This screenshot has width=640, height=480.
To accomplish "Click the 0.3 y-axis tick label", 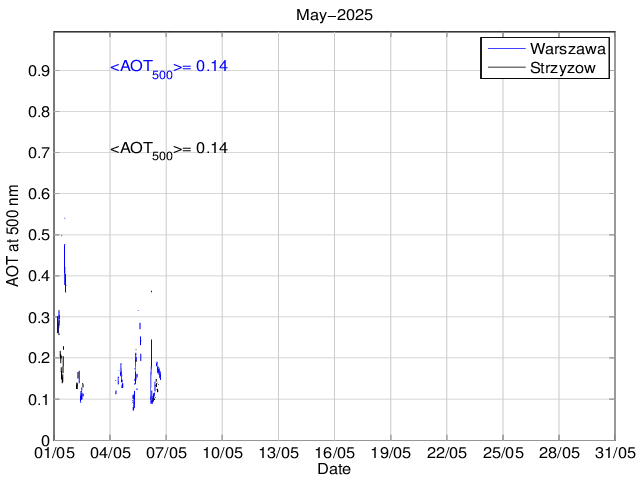I will pos(39,317).
